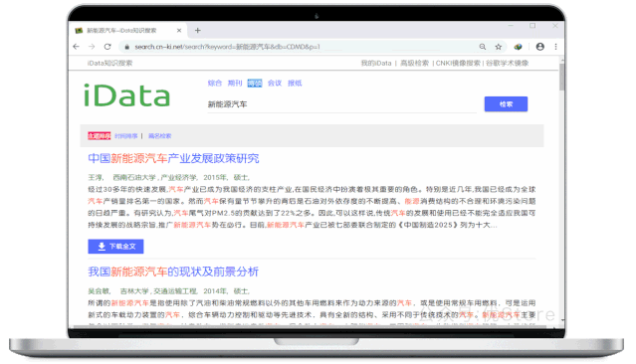
Task: Open article 中国新能源汽车产业发展政策研究
Action: coord(173,158)
